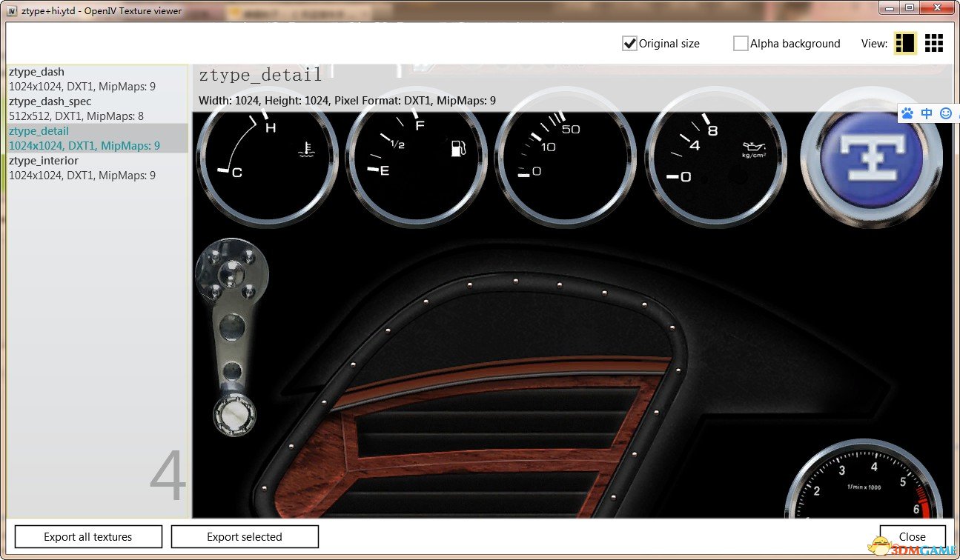Click the OpenIV app icon in title bar

click(12, 10)
